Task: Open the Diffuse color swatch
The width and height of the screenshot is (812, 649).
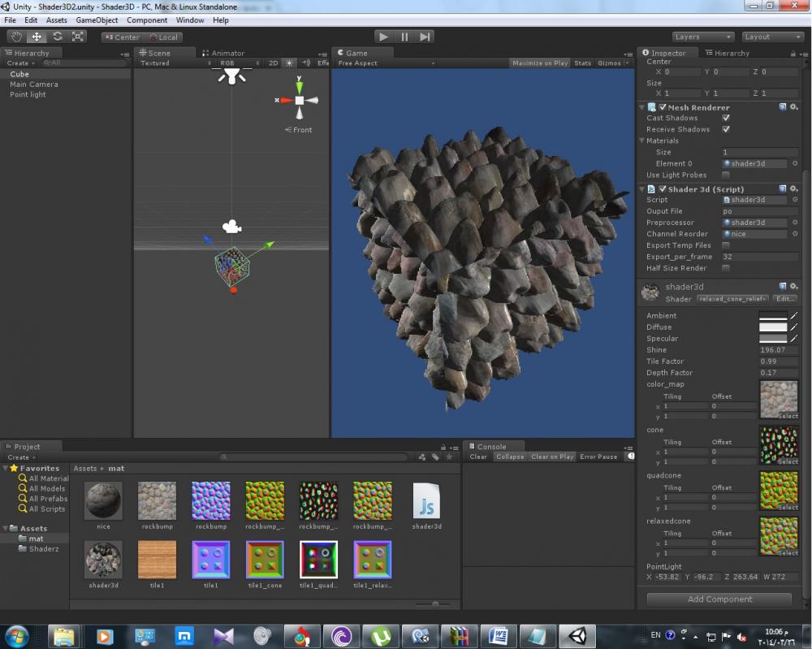Action: click(x=772, y=327)
